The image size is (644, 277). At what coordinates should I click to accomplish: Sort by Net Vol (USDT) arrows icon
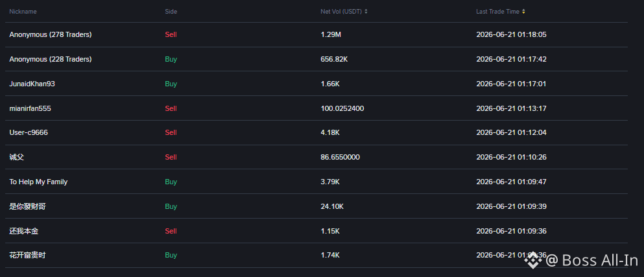point(366,12)
